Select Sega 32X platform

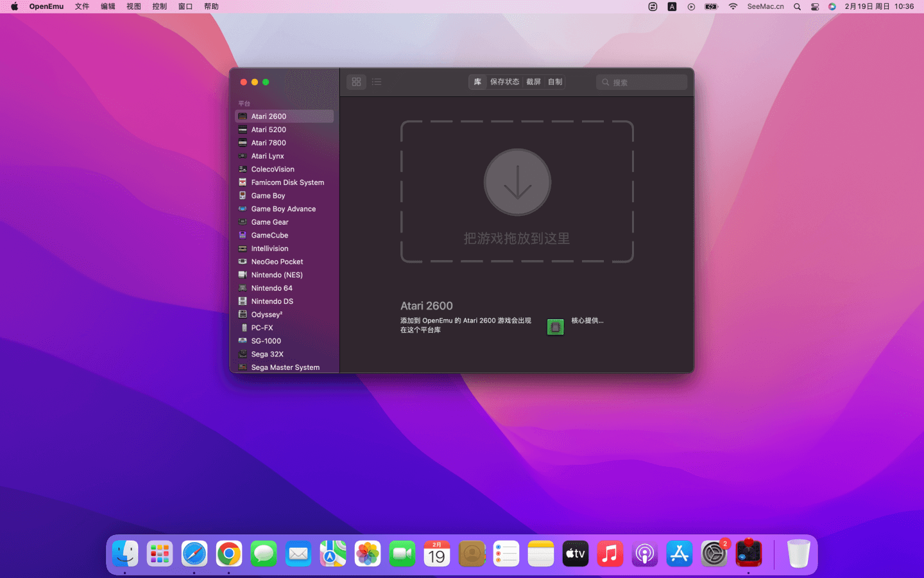[x=284, y=355]
